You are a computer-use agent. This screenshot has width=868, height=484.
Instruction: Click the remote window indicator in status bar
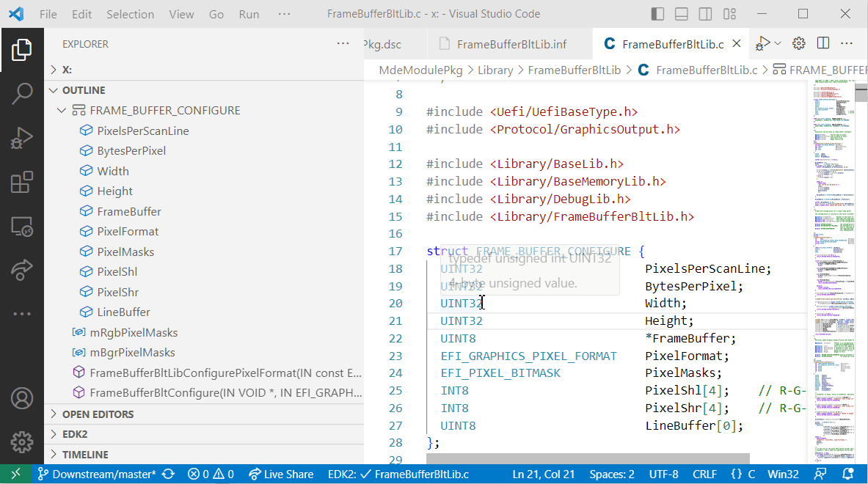15,474
